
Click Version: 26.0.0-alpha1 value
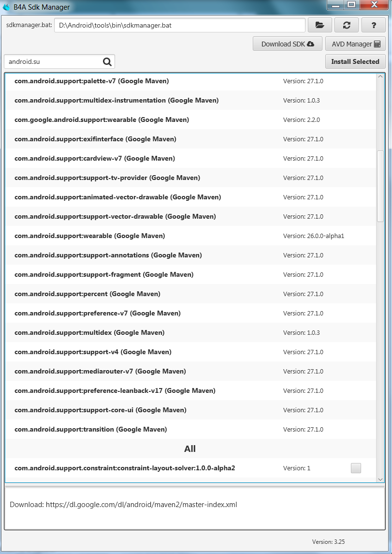coord(313,236)
